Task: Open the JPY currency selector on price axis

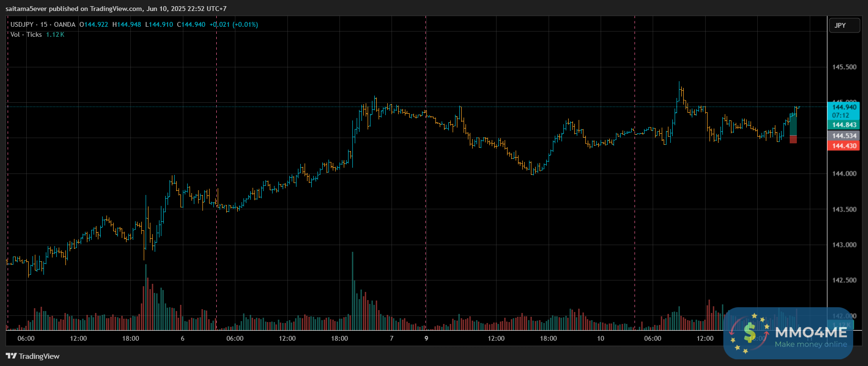Action: [844, 25]
